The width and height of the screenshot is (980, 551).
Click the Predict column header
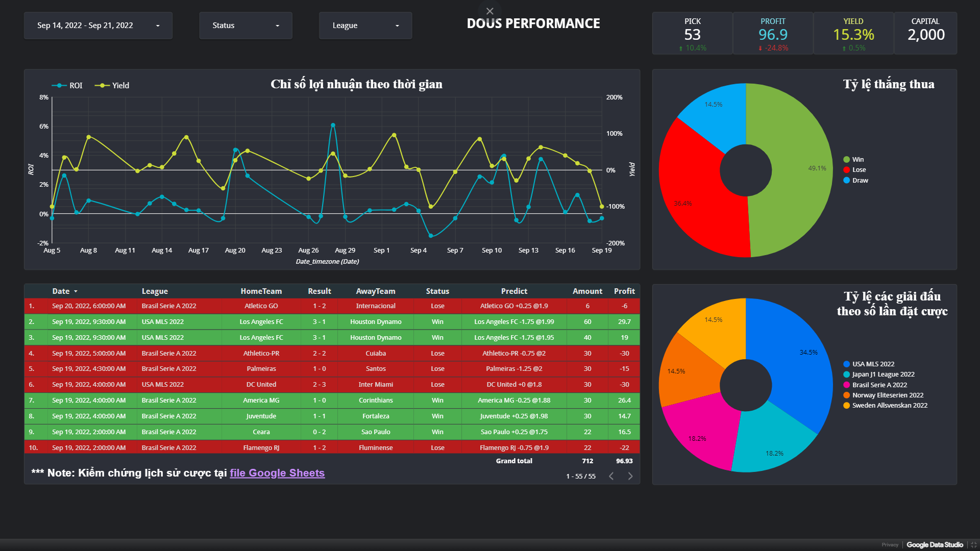pyautogui.click(x=514, y=291)
